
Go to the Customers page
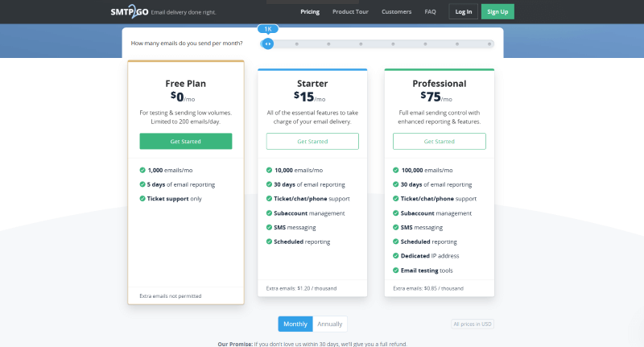coord(396,12)
